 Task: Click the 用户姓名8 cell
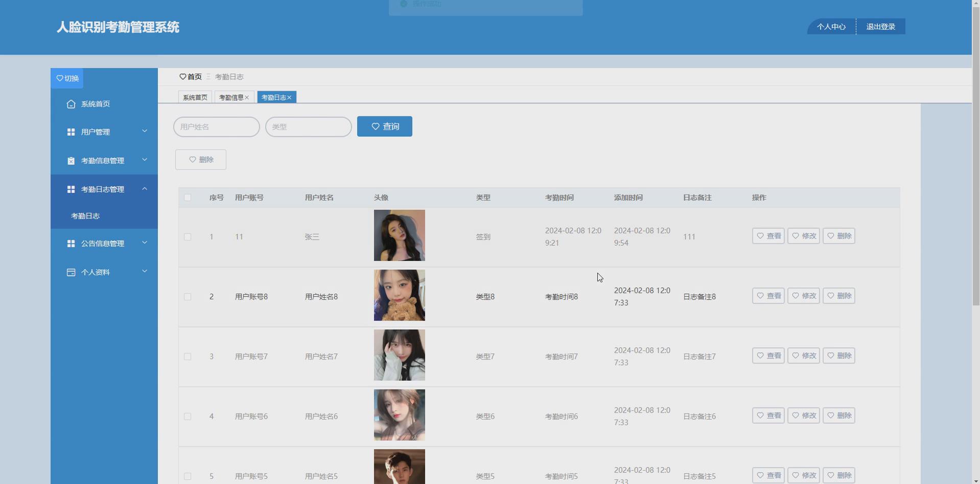coord(321,297)
